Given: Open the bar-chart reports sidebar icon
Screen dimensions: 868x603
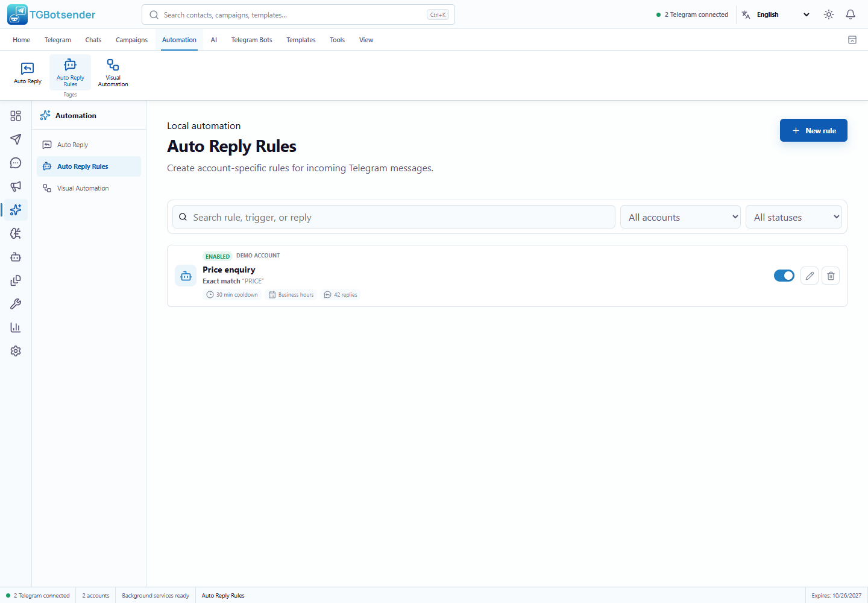Looking at the screenshot, I should point(16,327).
